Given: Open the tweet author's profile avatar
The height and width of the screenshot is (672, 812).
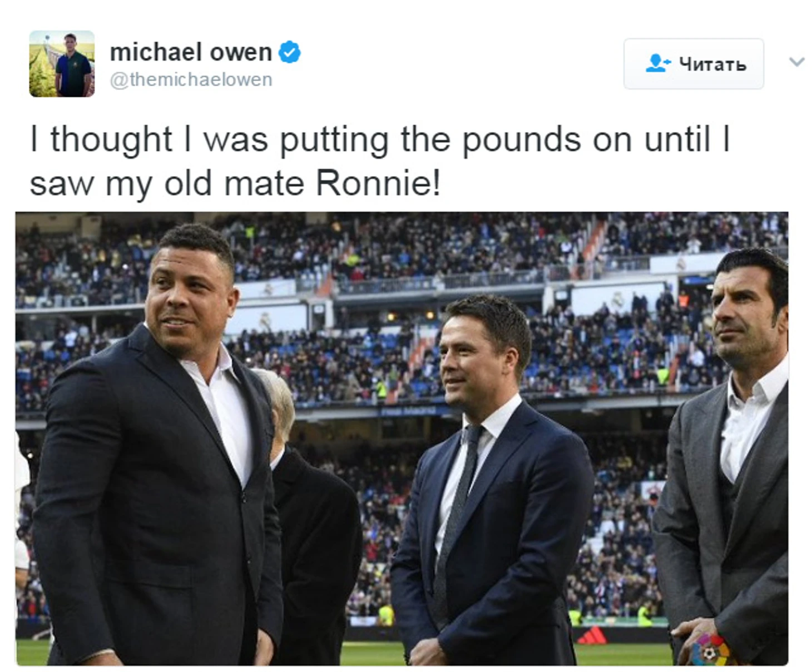Looking at the screenshot, I should (62, 64).
